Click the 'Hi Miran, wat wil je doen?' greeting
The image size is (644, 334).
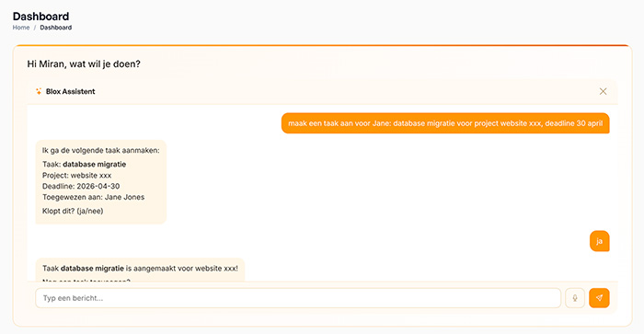coord(84,64)
